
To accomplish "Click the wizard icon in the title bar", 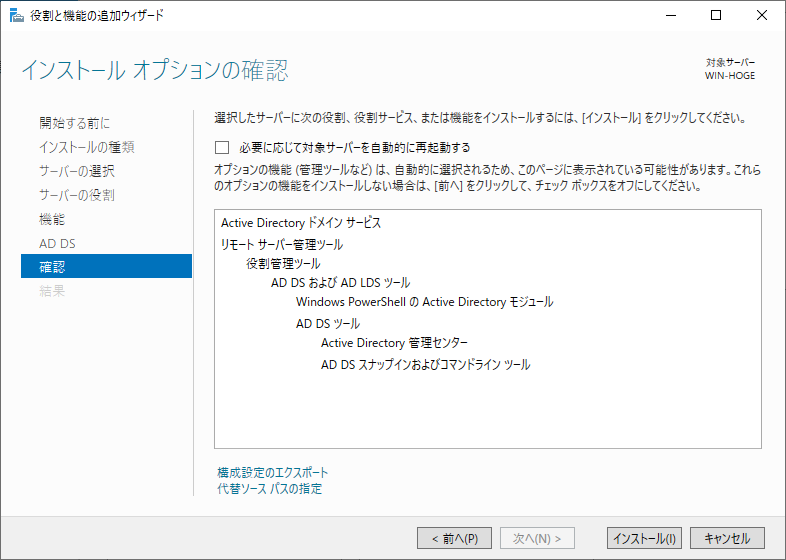I will (x=17, y=16).
